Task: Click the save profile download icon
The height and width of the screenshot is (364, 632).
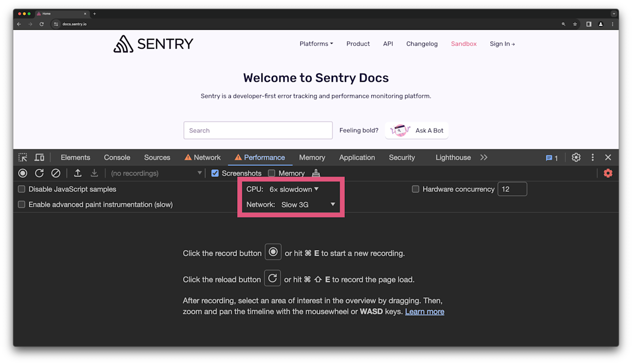Action: pos(94,173)
